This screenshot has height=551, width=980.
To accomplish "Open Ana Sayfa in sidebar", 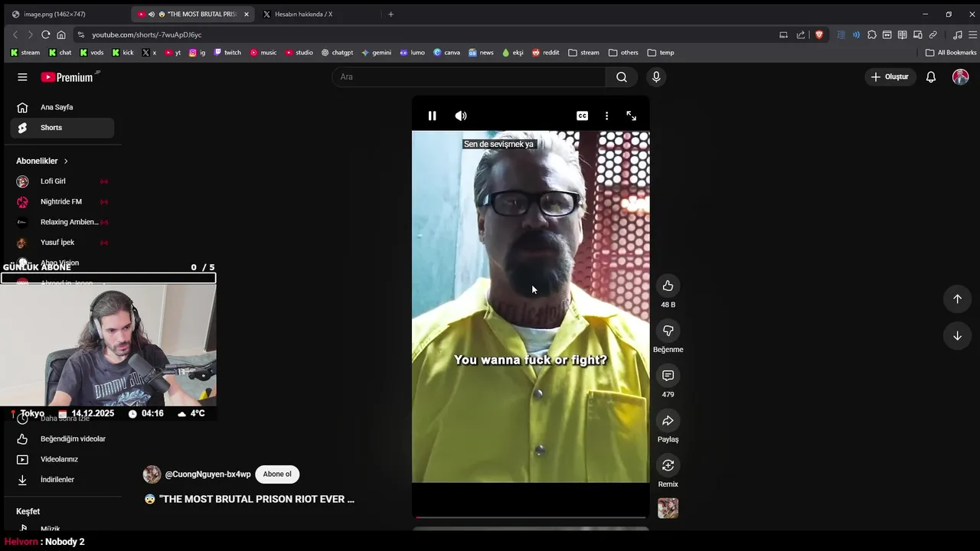I will [62, 107].
